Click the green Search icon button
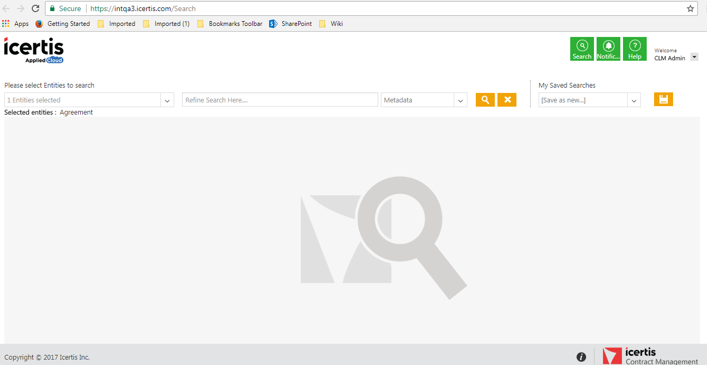This screenshot has height=365, width=707. [x=582, y=49]
